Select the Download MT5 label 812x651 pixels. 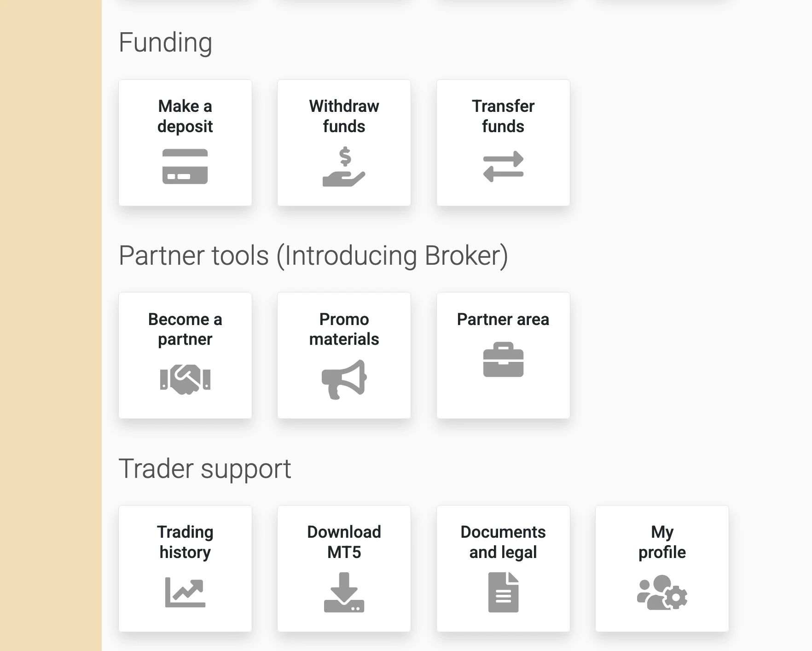[344, 542]
